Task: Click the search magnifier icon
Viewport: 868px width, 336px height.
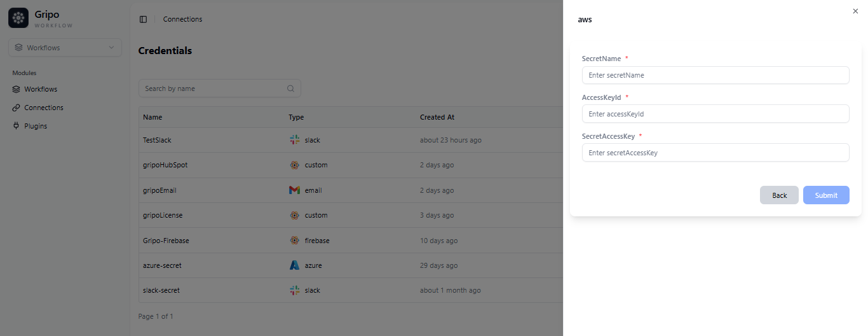Action: (290, 88)
